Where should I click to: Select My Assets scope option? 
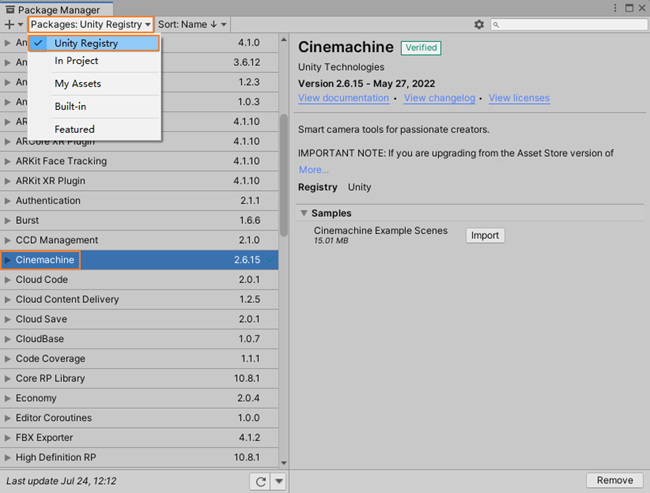(x=77, y=84)
